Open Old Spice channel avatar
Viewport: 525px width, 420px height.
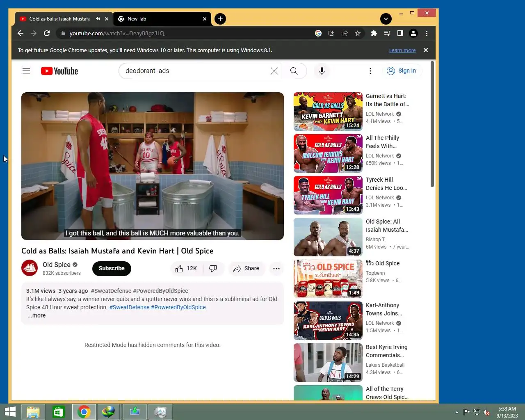point(30,268)
